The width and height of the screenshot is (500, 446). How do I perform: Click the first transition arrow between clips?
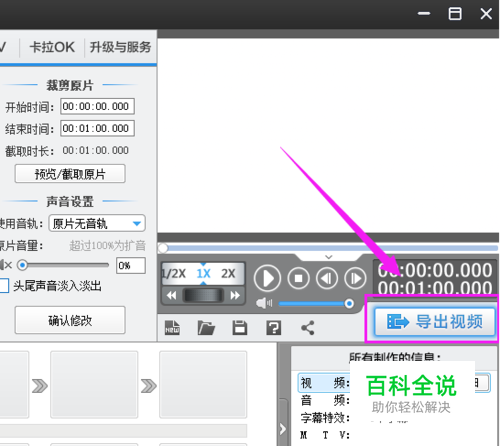click(40, 386)
